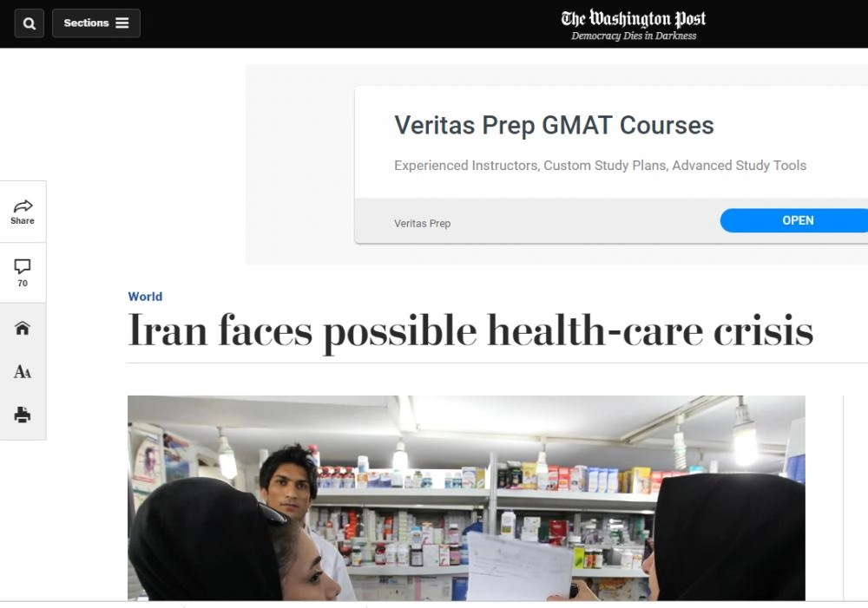Click the hamburger icon beside Sections
The width and height of the screenshot is (868, 608).
point(122,23)
